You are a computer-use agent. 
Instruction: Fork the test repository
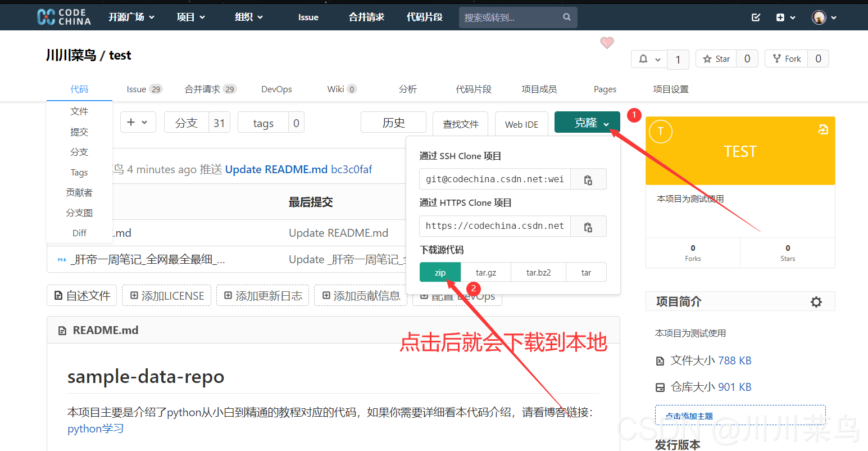787,59
